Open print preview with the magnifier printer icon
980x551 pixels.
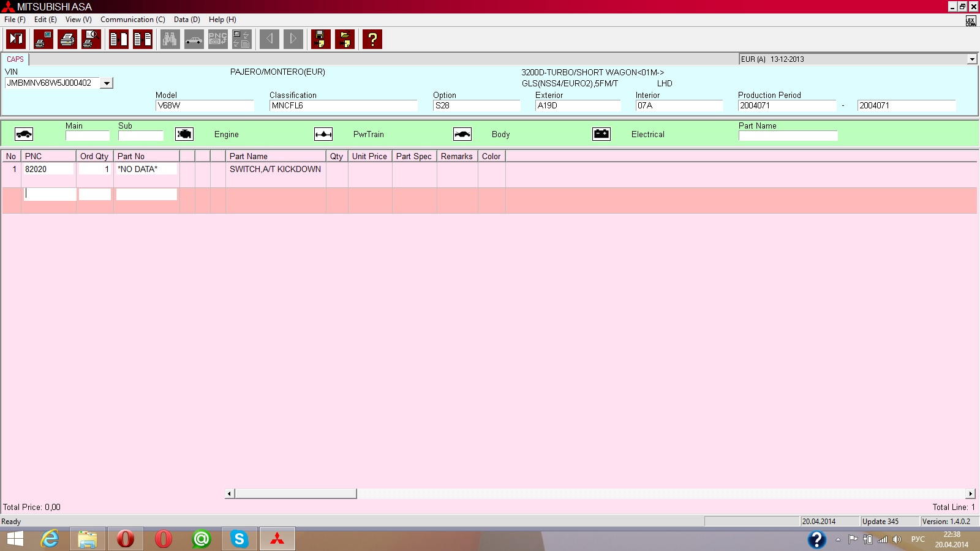(91, 40)
